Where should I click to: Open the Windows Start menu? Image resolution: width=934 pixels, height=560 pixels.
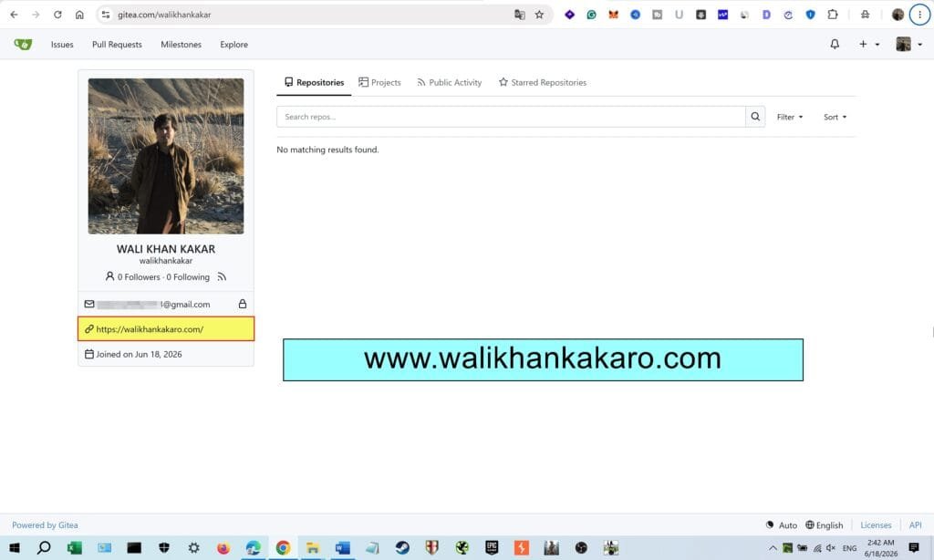point(15,547)
